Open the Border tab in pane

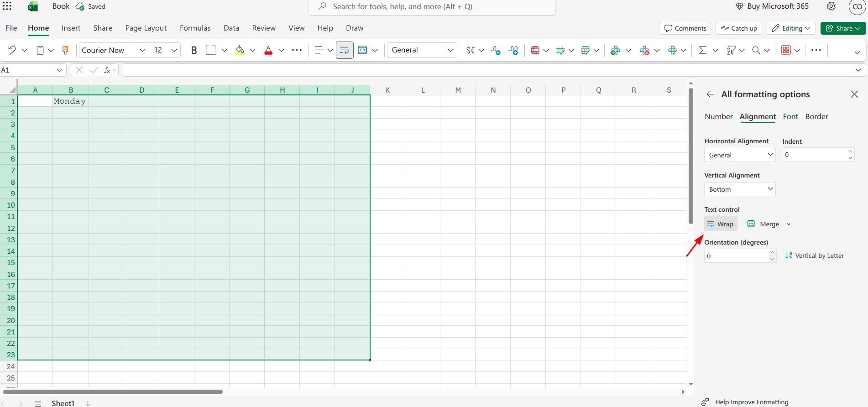pos(816,116)
